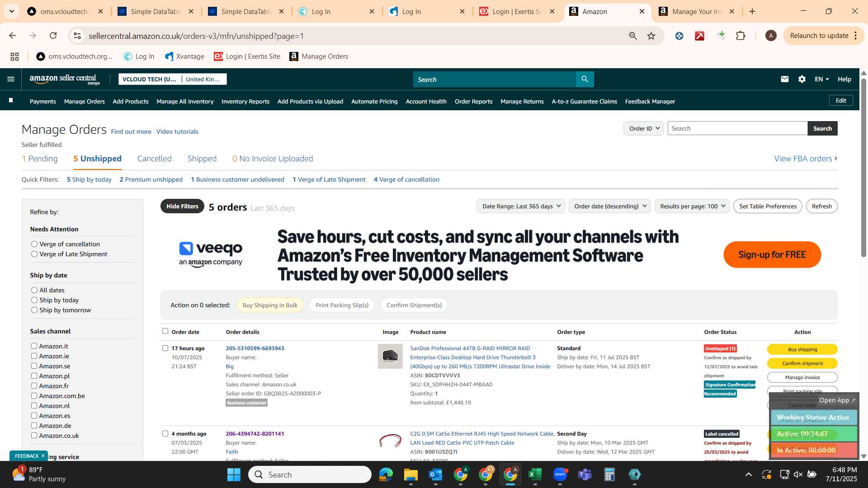Click the Hide Filters button
Viewport: 868px width, 488px height.
tap(182, 206)
